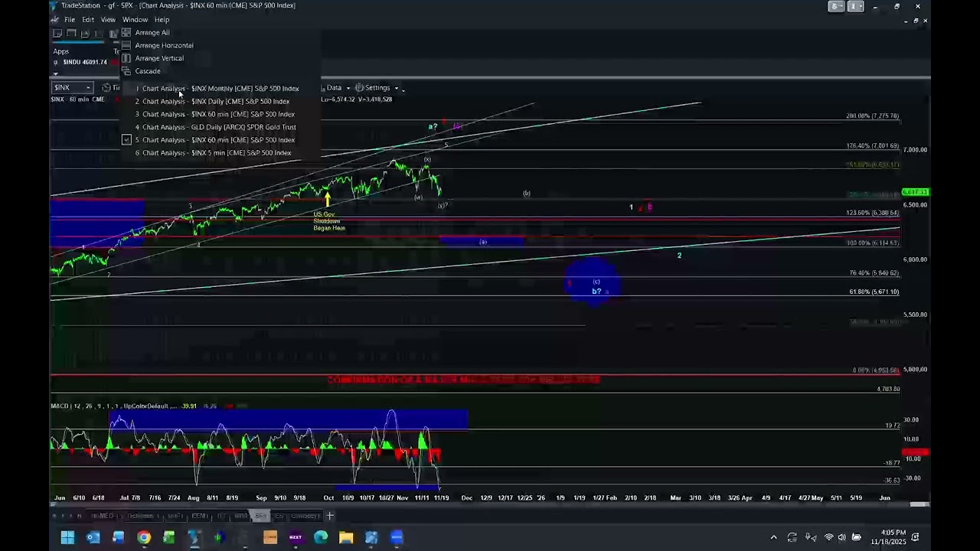Switch to window 2 $INX Daily chart
980x551 pixels.
pyautogui.click(x=212, y=101)
